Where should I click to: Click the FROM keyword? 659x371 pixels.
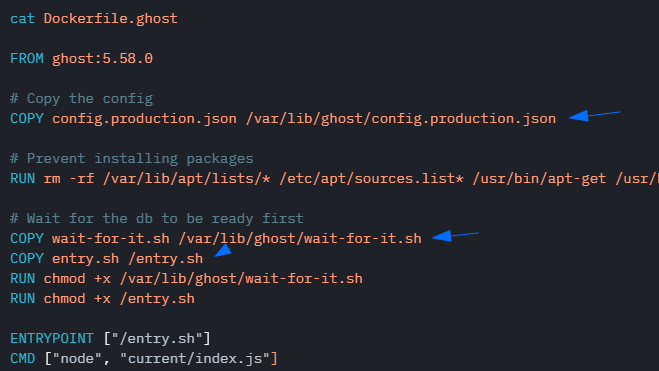[x=26, y=58]
